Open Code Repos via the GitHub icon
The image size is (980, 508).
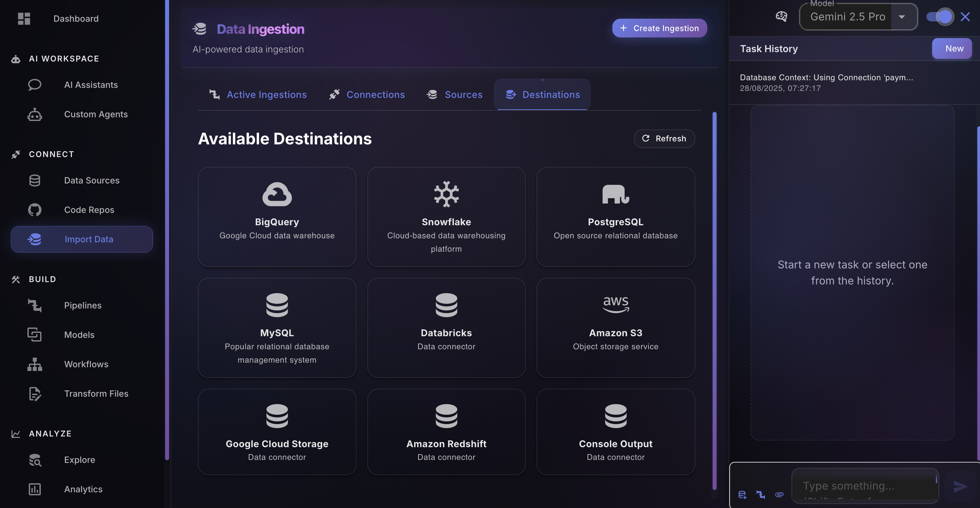35,209
